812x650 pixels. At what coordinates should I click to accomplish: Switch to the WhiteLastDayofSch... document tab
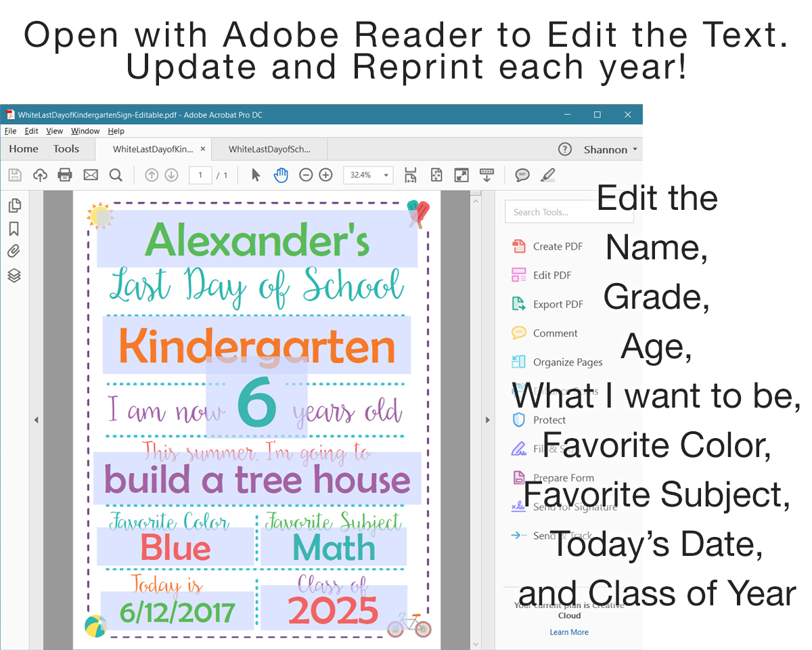[x=270, y=150]
